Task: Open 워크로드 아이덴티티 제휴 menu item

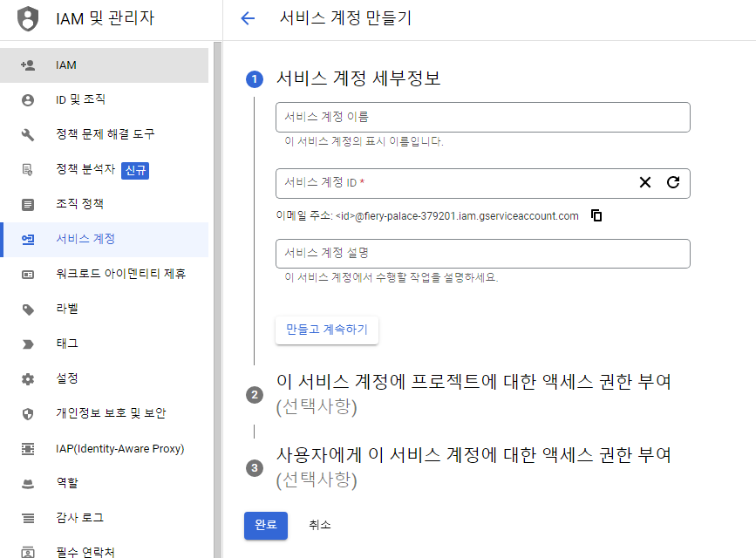Action: point(104,275)
